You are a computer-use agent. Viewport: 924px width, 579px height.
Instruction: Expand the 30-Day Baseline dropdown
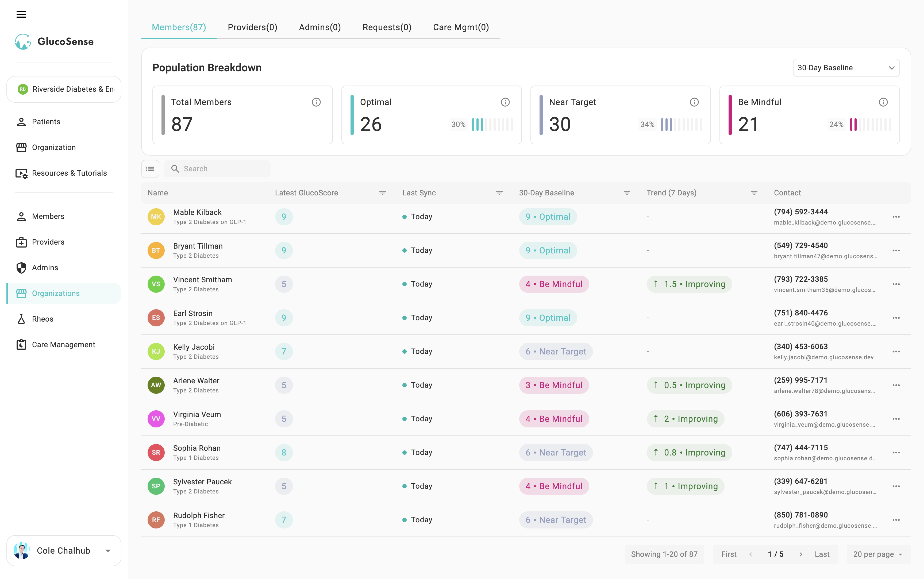point(846,68)
